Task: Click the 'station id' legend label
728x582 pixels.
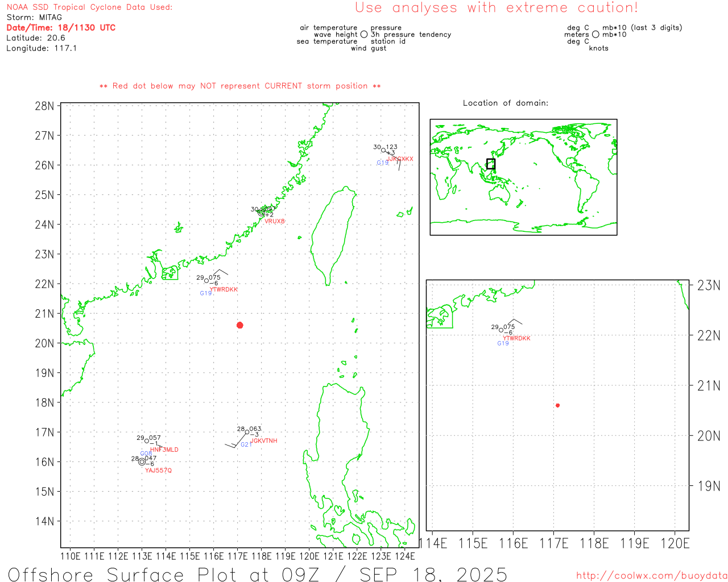Action: tap(388, 41)
